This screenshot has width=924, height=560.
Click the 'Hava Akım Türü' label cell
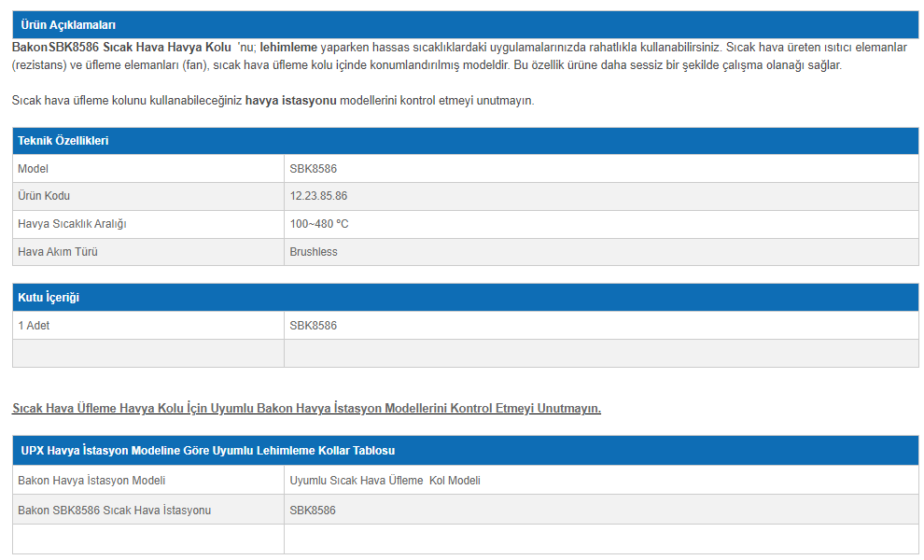click(x=148, y=252)
